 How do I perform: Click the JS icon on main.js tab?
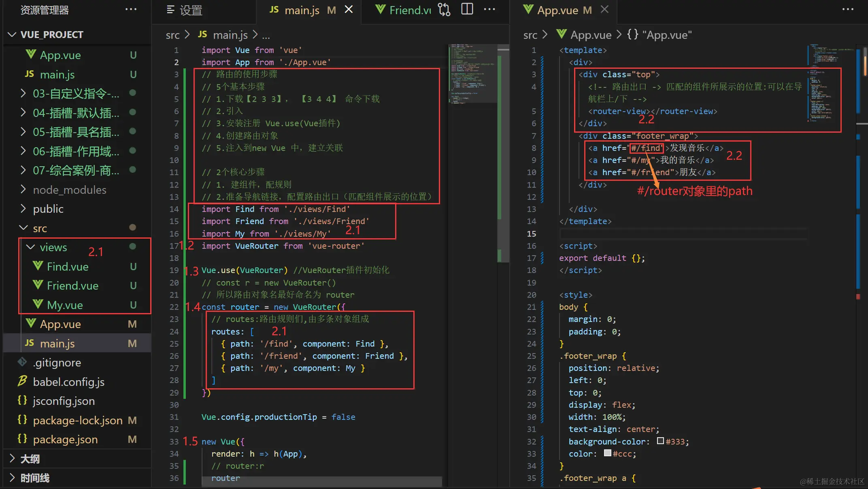click(274, 10)
